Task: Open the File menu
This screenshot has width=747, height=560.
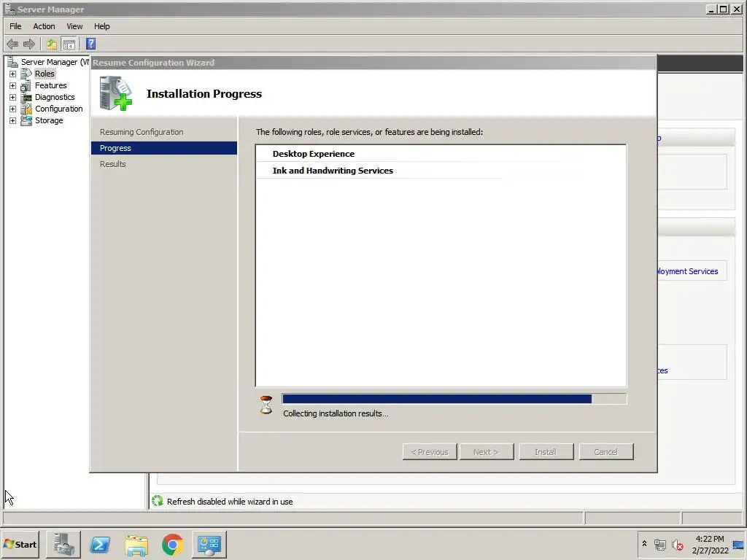Action: click(15, 26)
